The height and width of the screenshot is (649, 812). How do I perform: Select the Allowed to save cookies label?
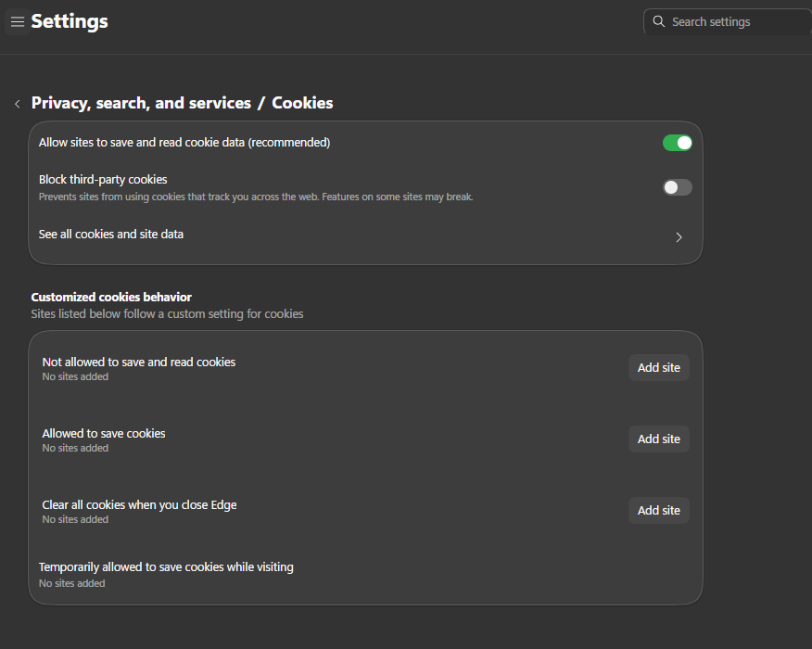[x=104, y=433]
